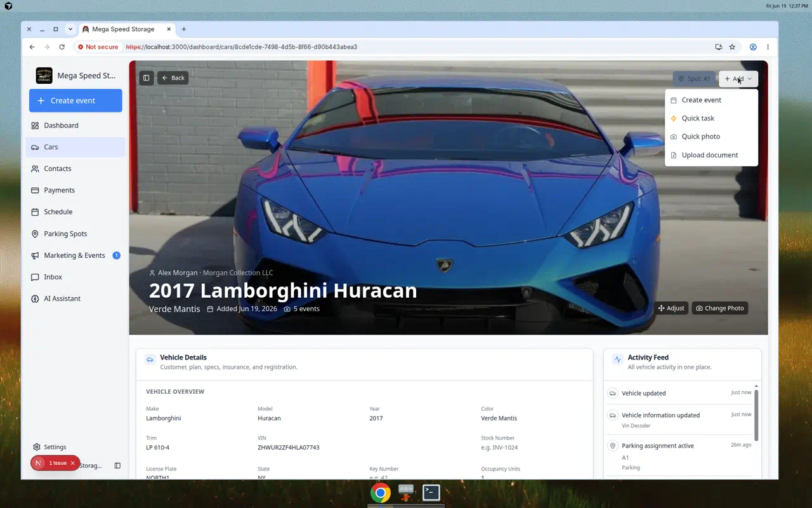
Task: Click the install app icon in address bar
Action: click(718, 47)
